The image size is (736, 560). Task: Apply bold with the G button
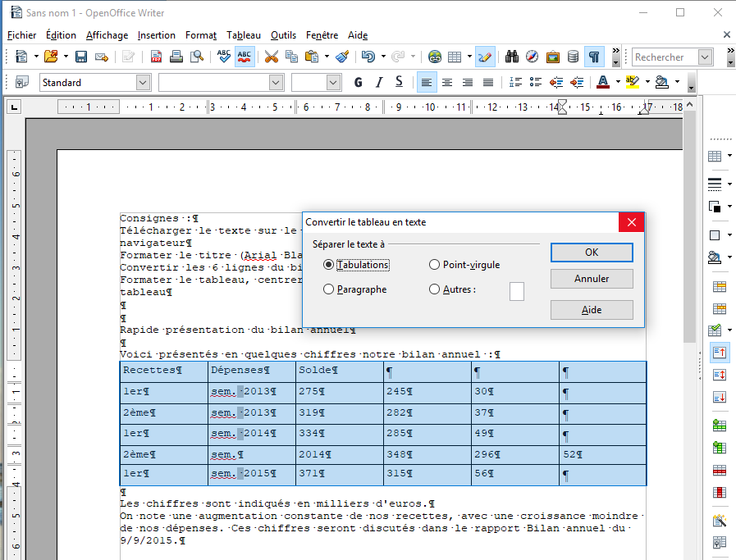pyautogui.click(x=358, y=83)
